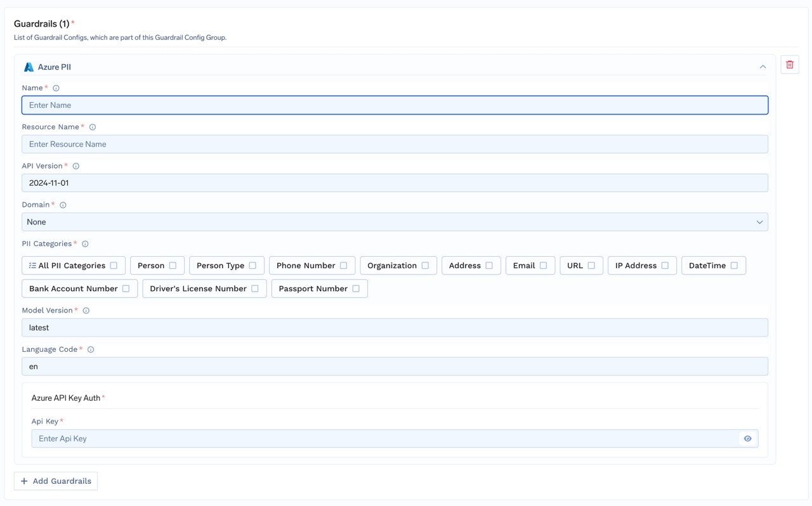Image resolution: width=812 pixels, height=506 pixels.
Task: Select the URL category checkbox
Action: point(591,266)
